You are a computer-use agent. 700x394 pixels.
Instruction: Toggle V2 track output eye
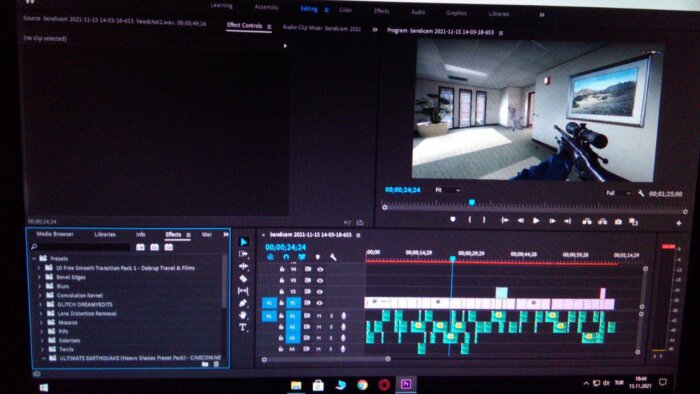click(x=320, y=291)
